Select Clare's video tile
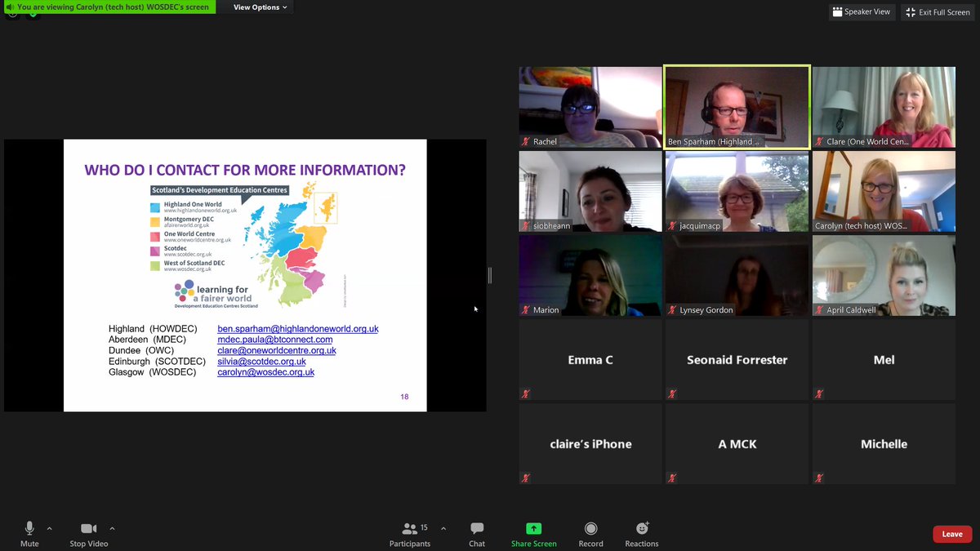Viewport: 980px width, 551px height. (x=884, y=107)
